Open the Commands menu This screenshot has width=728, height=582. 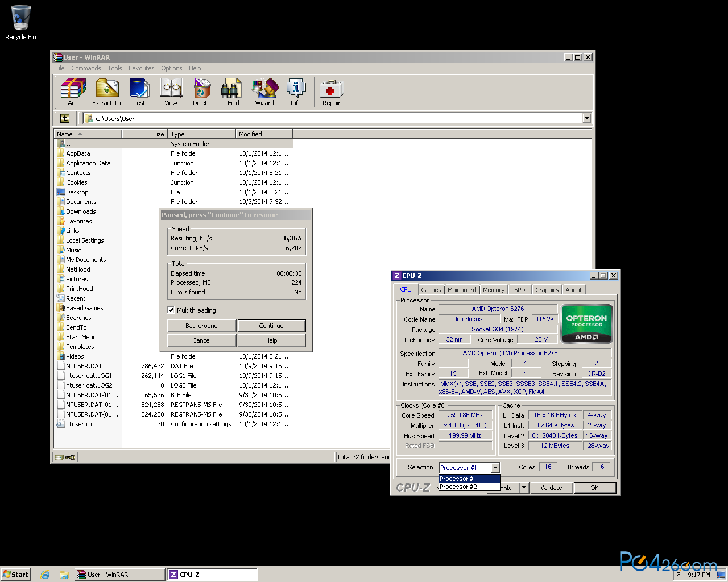[x=86, y=68]
